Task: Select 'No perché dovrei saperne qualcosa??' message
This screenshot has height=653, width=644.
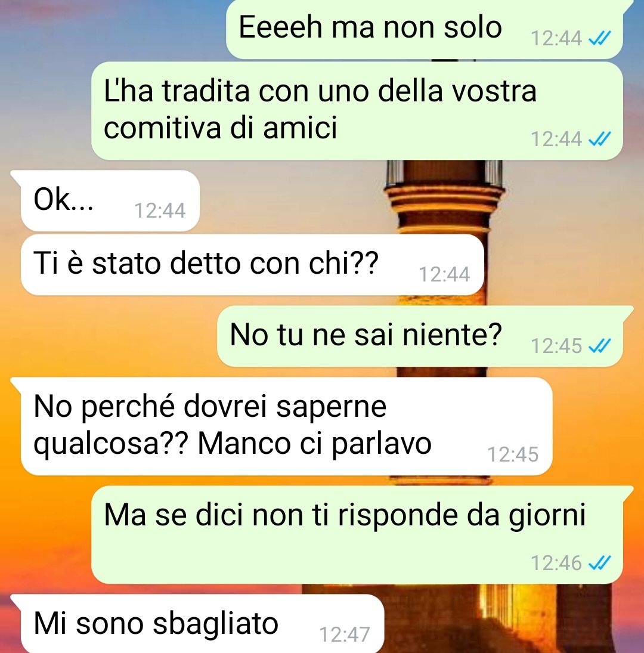Action: pyautogui.click(x=286, y=426)
